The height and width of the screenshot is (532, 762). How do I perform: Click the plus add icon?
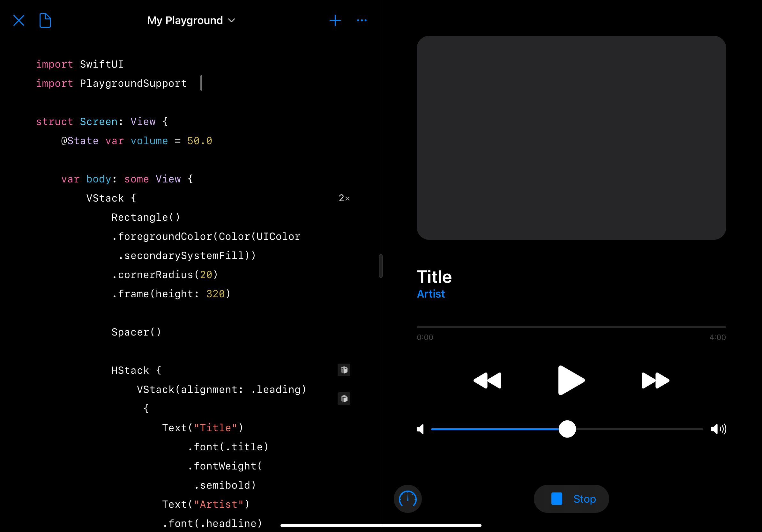point(335,20)
